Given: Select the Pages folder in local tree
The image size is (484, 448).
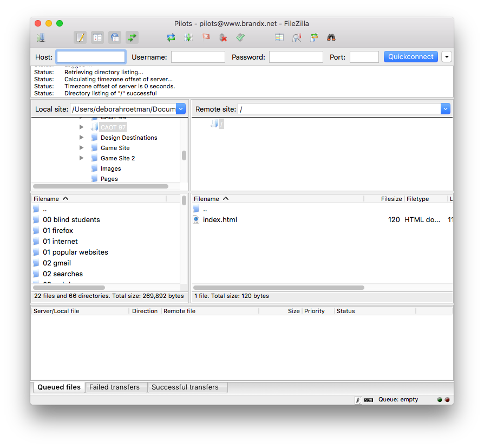Looking at the screenshot, I should coord(109,179).
